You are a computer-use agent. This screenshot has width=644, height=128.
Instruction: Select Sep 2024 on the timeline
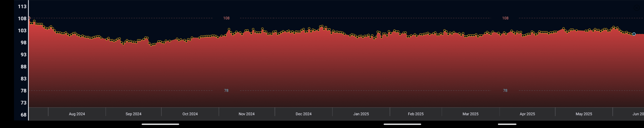(x=133, y=114)
